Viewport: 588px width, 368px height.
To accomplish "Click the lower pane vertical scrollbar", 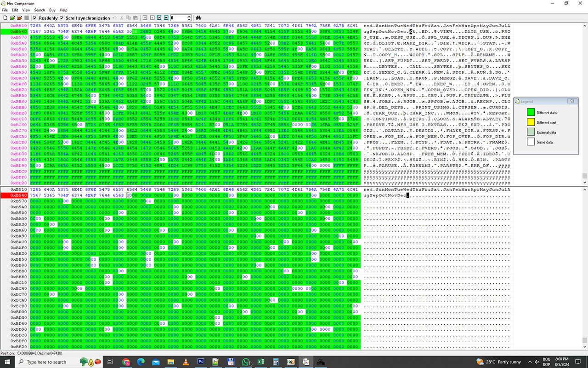I will (585, 268).
